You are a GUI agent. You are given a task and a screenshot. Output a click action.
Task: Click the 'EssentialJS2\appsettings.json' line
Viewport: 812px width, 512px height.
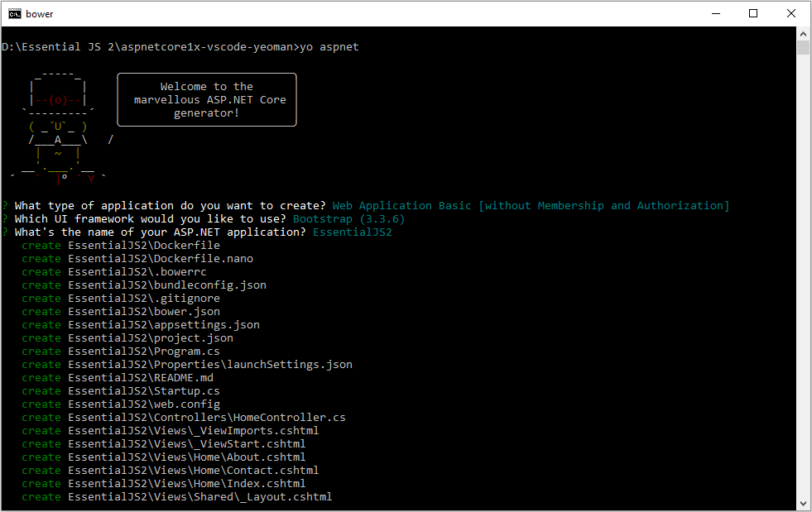click(x=141, y=325)
